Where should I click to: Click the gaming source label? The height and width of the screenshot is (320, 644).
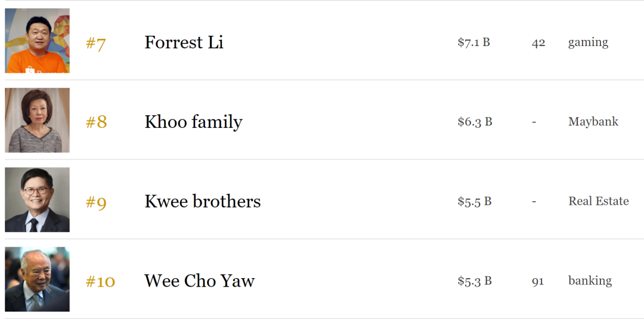pyautogui.click(x=588, y=42)
